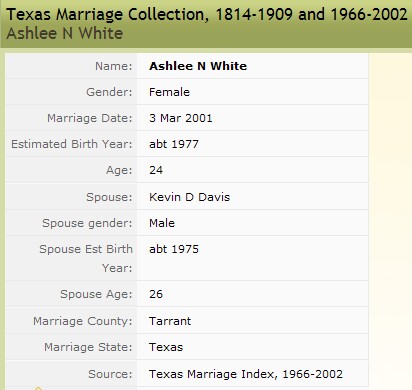
Task: Click the Name field label
Action: coord(114,66)
